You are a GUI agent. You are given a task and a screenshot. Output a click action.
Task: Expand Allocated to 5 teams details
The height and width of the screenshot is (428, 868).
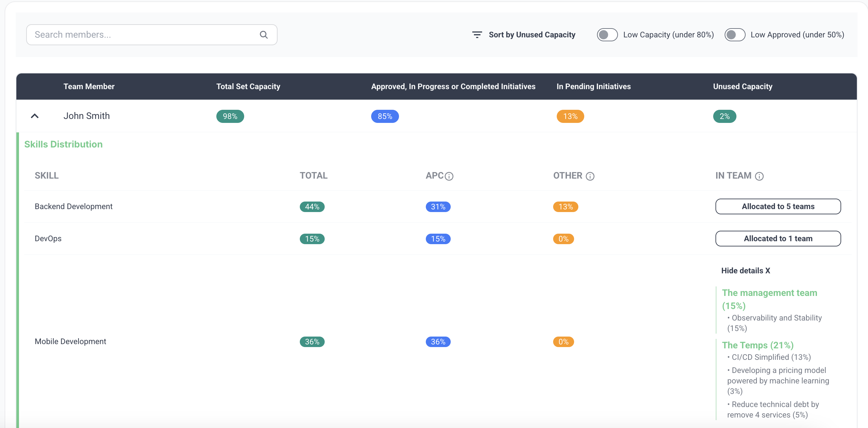(778, 206)
